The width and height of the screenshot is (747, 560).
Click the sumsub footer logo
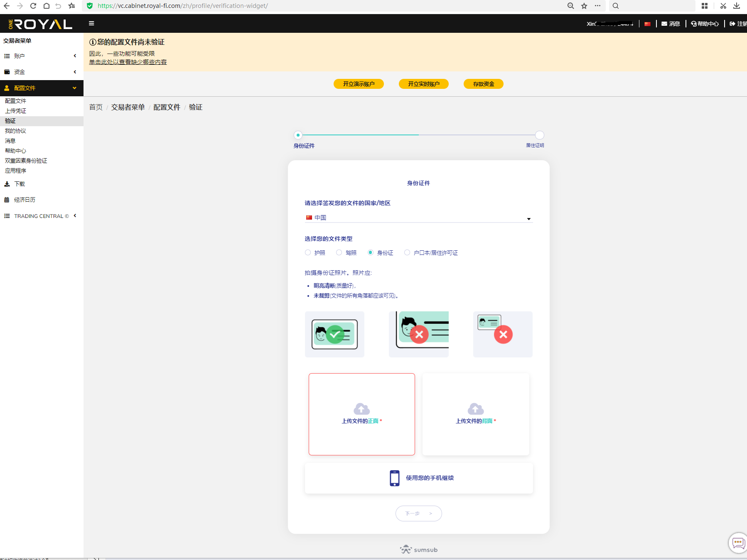[x=419, y=550]
